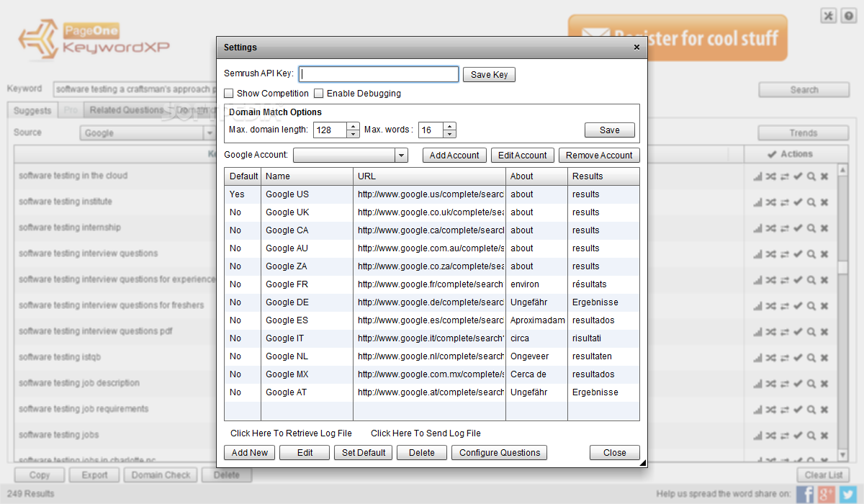Image resolution: width=864 pixels, height=504 pixels.
Task: Click magnifier icon for 'software testing interview questions pdf'
Action: pos(811,332)
